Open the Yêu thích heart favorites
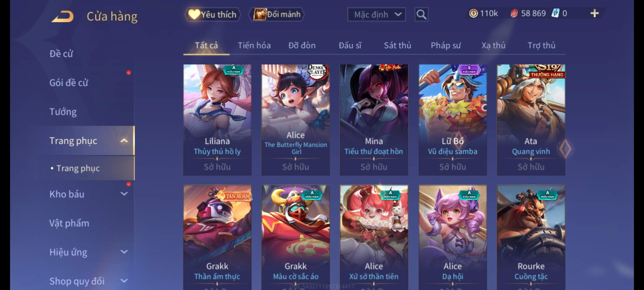The width and height of the screenshot is (644, 290). coord(213,15)
